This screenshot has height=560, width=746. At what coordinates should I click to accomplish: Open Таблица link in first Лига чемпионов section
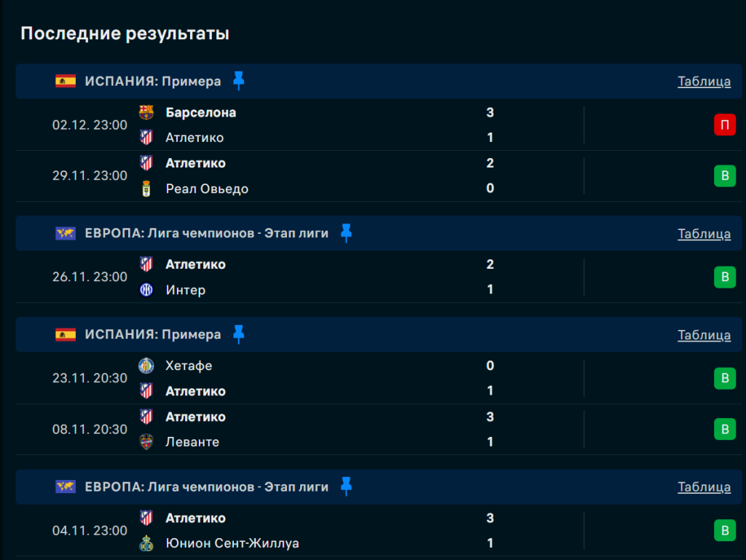click(x=704, y=234)
